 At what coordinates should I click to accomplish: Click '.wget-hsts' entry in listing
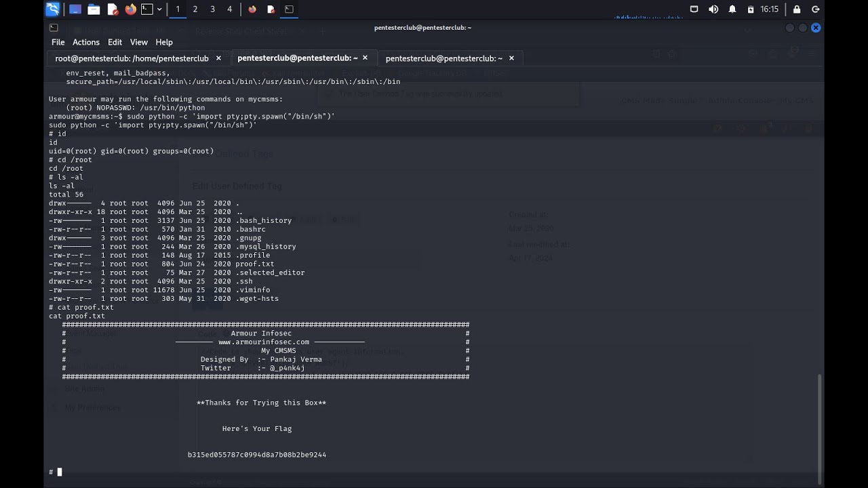[x=257, y=299]
